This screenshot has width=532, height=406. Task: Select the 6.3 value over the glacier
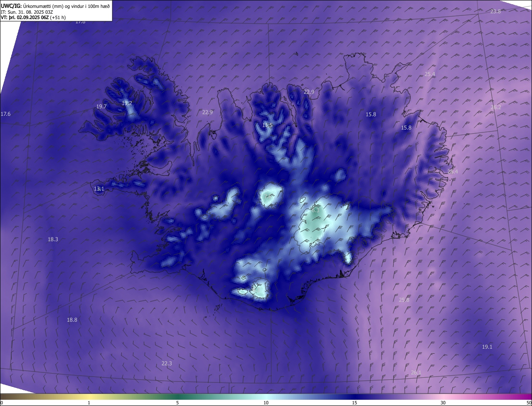pyautogui.click(x=315, y=210)
